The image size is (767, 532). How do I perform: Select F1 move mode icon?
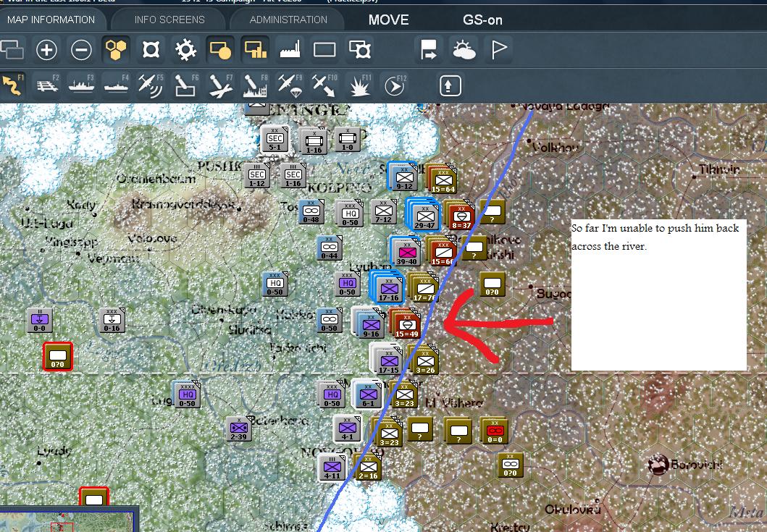[13, 85]
